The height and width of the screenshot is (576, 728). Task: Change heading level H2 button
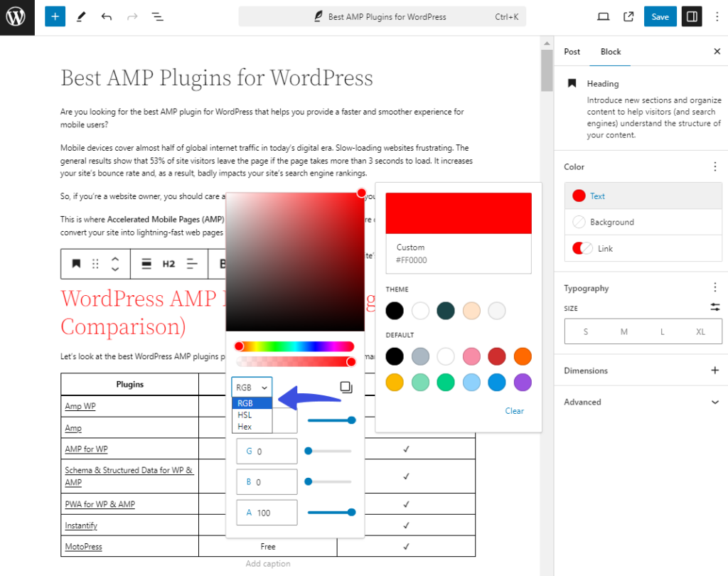click(168, 264)
